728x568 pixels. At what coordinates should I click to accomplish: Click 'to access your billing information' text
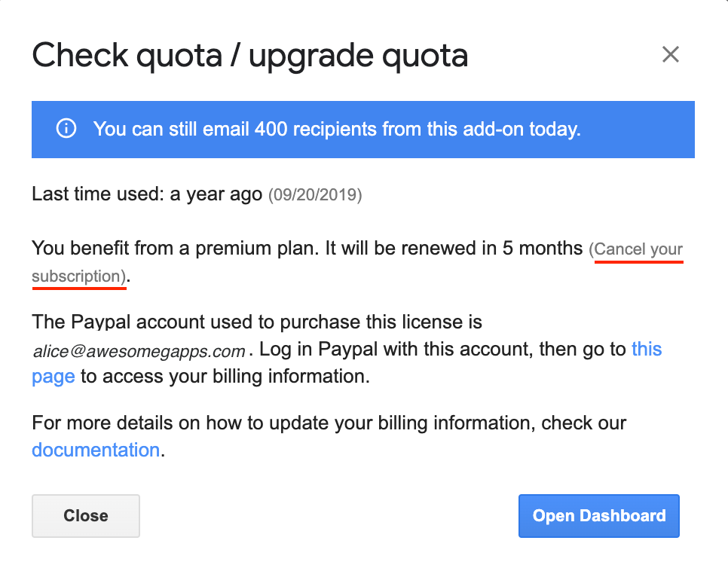click(x=225, y=377)
